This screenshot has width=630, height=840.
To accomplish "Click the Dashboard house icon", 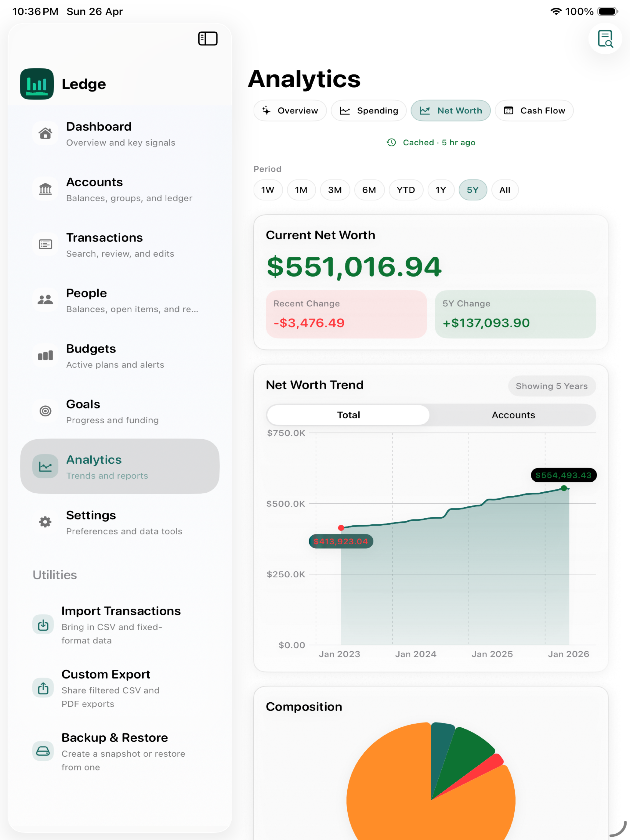I will pos(45,133).
